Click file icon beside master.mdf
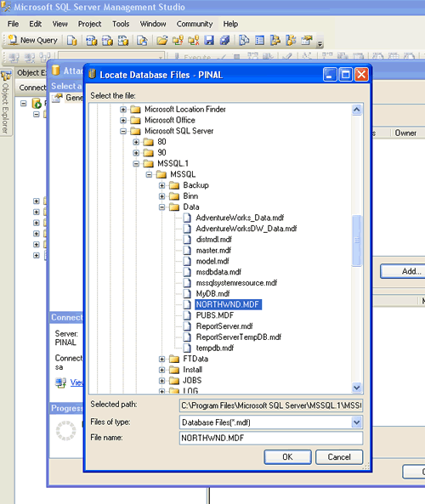 (187, 250)
